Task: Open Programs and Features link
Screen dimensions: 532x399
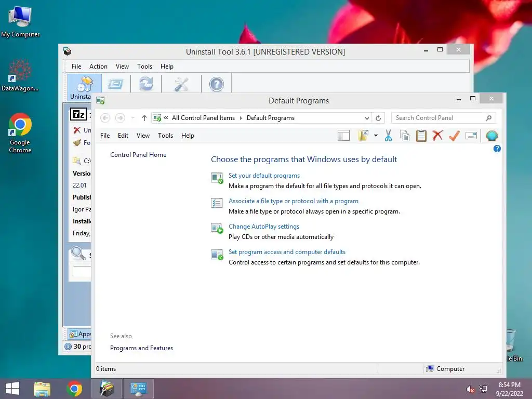Action: pyautogui.click(x=141, y=348)
